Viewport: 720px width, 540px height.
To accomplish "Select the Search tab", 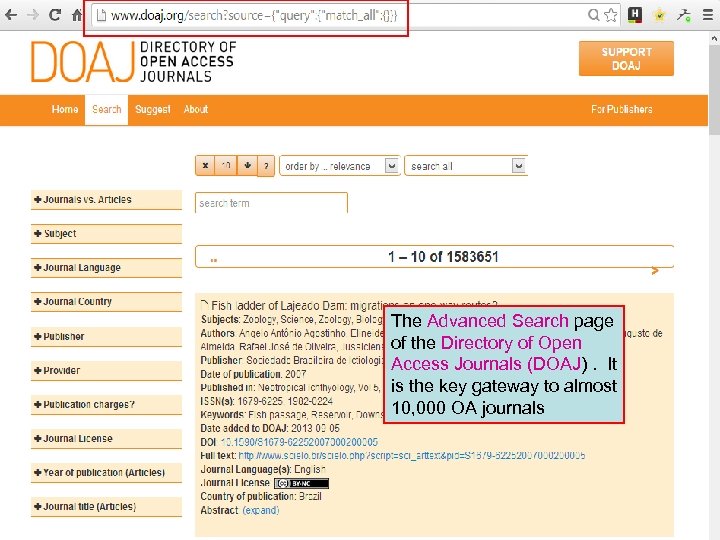I will coord(107,109).
